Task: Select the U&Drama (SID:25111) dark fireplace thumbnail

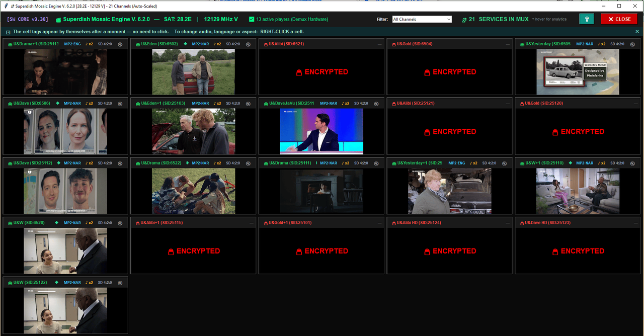Action: [x=321, y=191]
